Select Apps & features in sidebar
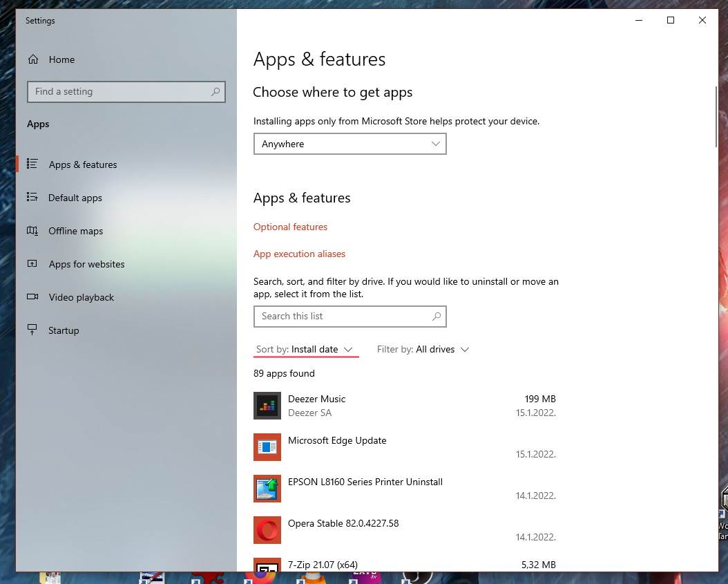Screen dimensions: 728x584 83,164
